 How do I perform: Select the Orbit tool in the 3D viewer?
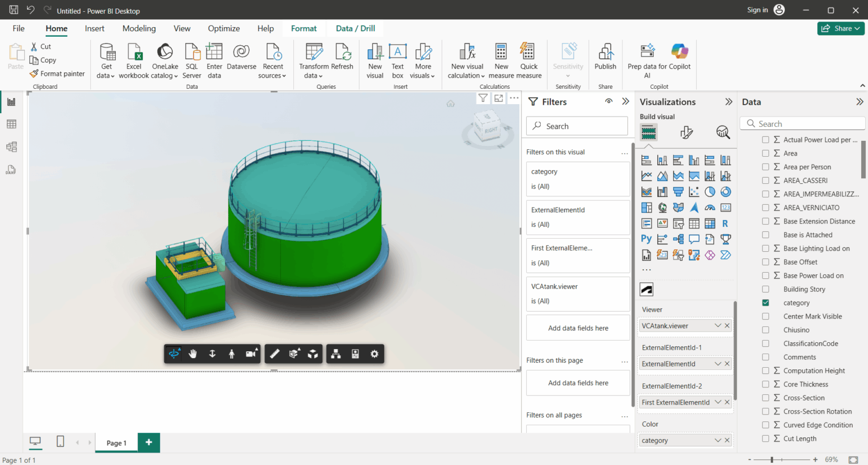coord(174,354)
